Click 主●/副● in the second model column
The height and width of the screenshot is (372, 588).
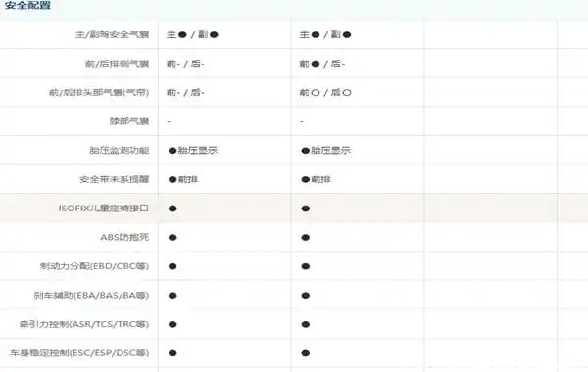pos(325,35)
